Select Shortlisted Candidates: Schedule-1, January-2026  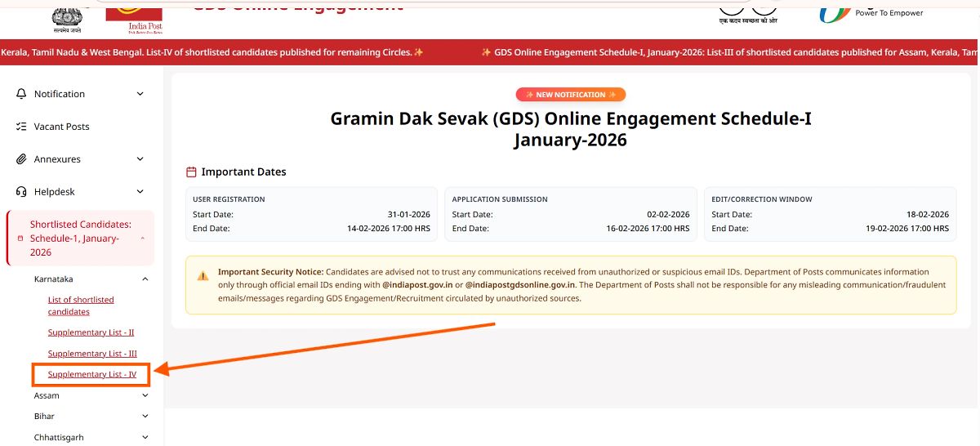[x=82, y=239]
